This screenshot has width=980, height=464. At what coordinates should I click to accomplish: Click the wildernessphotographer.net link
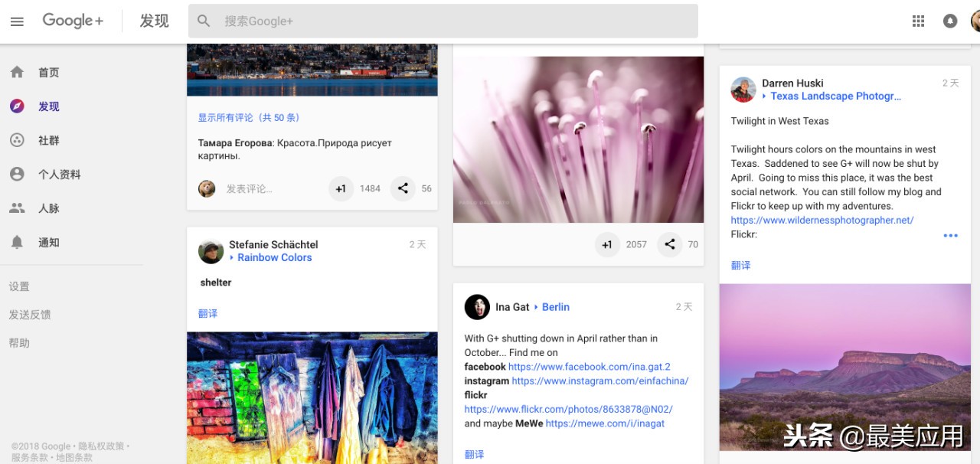822,221
